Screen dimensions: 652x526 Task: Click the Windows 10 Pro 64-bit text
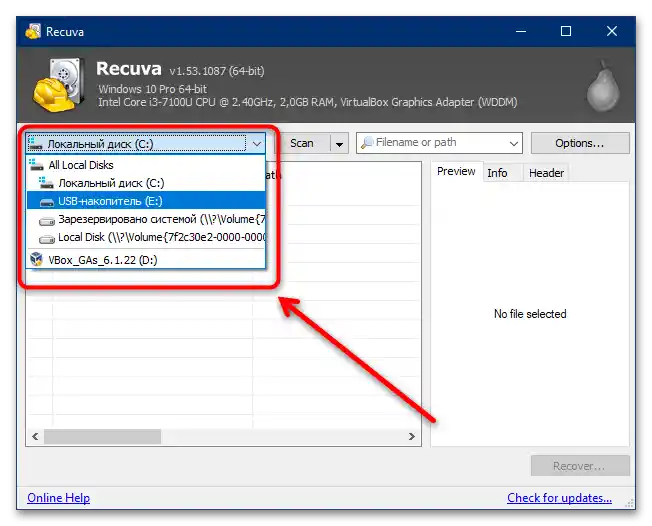(x=153, y=89)
